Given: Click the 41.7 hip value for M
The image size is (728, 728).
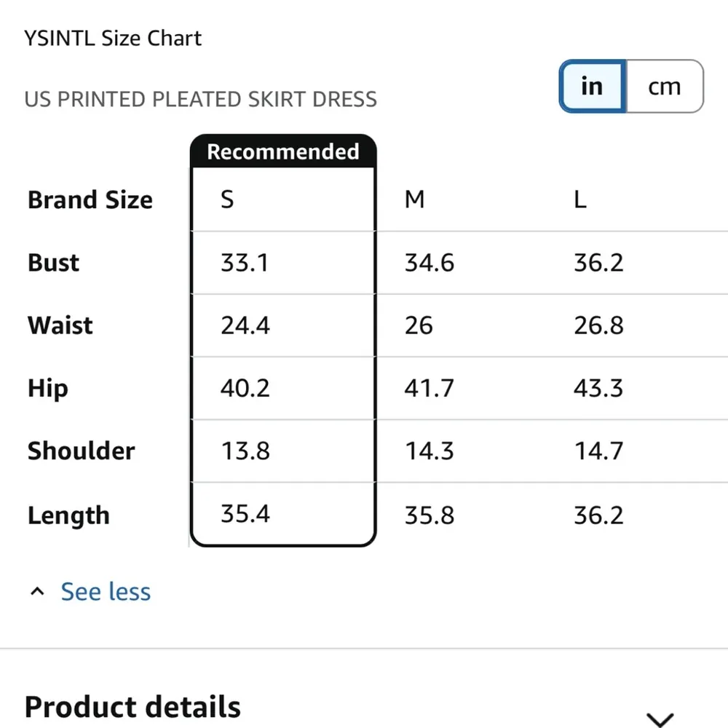Looking at the screenshot, I should coord(429,388).
